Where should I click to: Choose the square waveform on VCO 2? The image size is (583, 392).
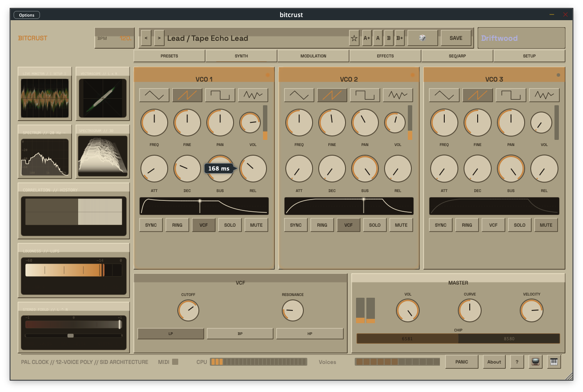(364, 95)
